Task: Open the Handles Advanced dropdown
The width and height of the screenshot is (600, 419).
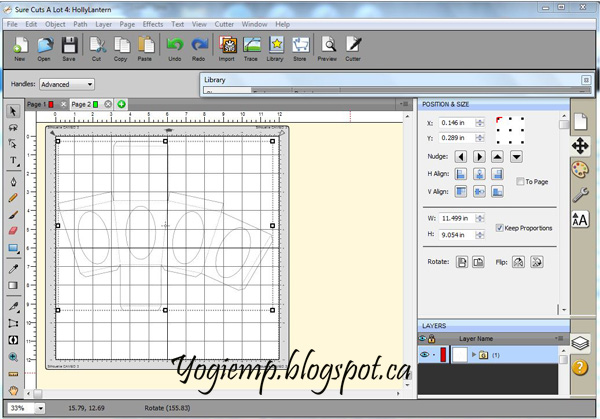Action: coord(67,85)
